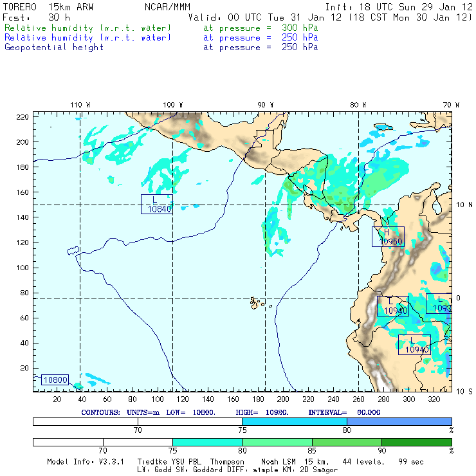Click the green 85-90% swatch in the lower colorbar
Image resolution: width=476 pixels, height=476 pixels.
(347, 442)
